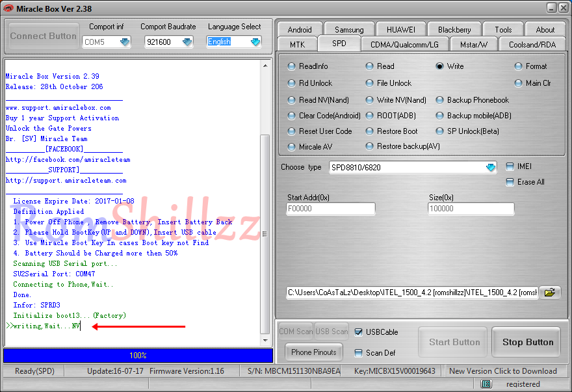Click New Version Click to Download

(502, 371)
